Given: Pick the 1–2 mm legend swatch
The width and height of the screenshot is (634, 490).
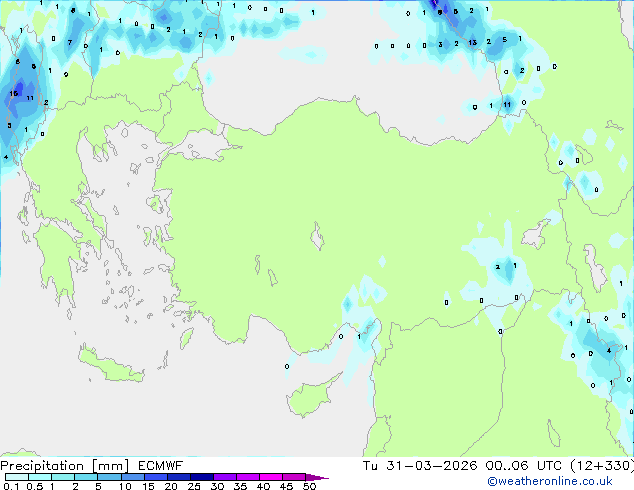Looking at the screenshot, I should click(63, 477).
